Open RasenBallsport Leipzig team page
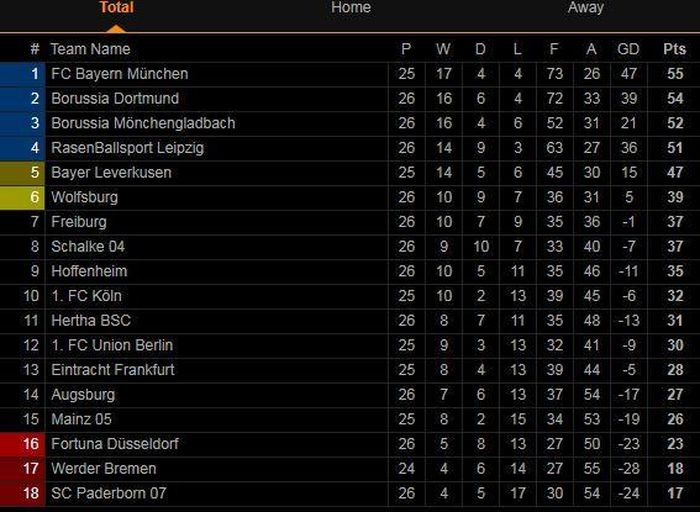The height and width of the screenshot is (512, 700). (127, 148)
